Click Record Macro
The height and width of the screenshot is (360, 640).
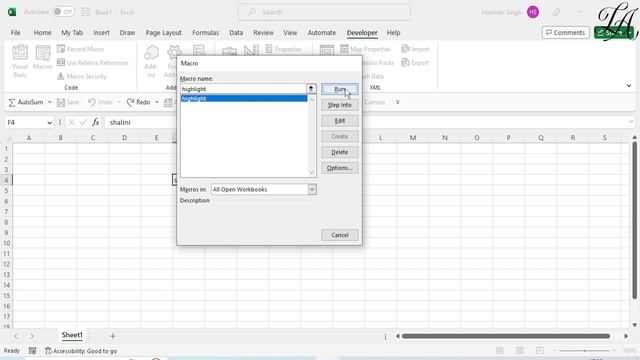tap(80, 49)
